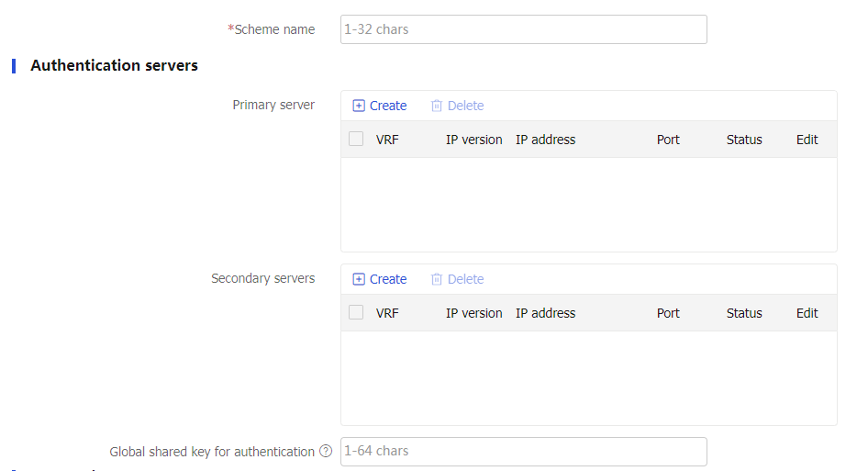
Task: Open help icon beside Global shared key
Action: [x=326, y=451]
